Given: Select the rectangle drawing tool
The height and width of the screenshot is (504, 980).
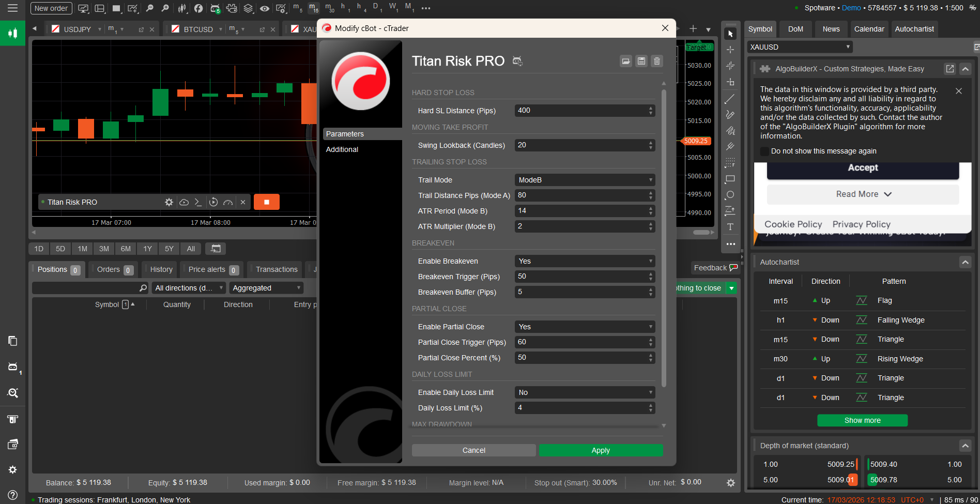Looking at the screenshot, I should tap(730, 179).
